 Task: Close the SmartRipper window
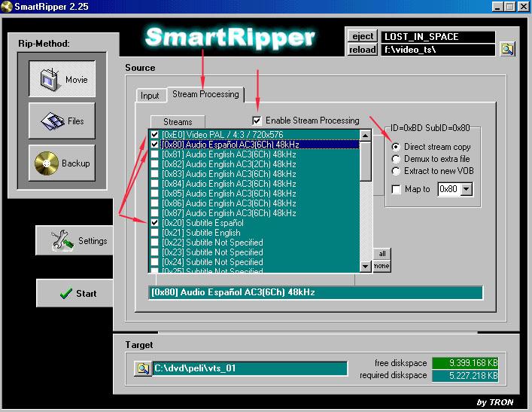click(x=524, y=7)
